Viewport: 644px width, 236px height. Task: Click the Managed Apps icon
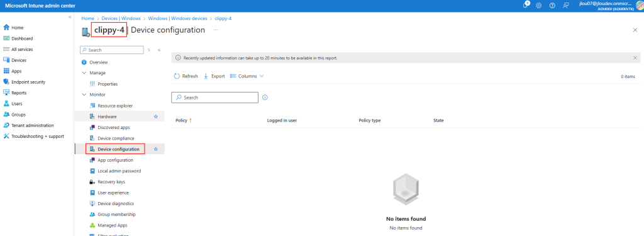[92, 225]
